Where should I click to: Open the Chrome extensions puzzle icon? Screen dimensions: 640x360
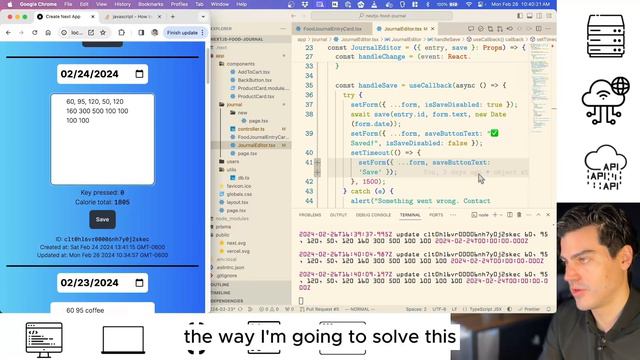(121, 33)
